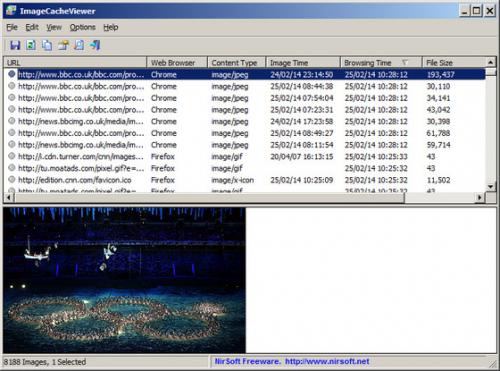Select the i.cdn.turner.com/cnn/images URL
Screen dimensions: 500x371
(x=81, y=156)
